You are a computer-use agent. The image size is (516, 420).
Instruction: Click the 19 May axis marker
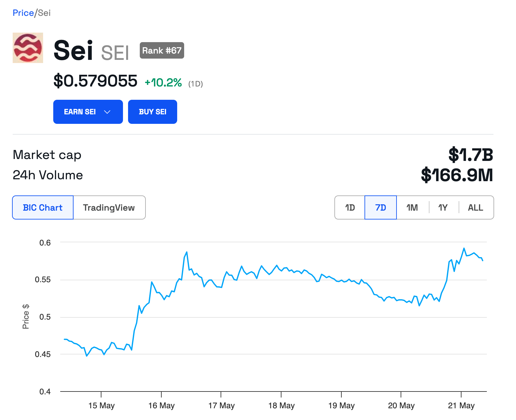click(x=341, y=405)
